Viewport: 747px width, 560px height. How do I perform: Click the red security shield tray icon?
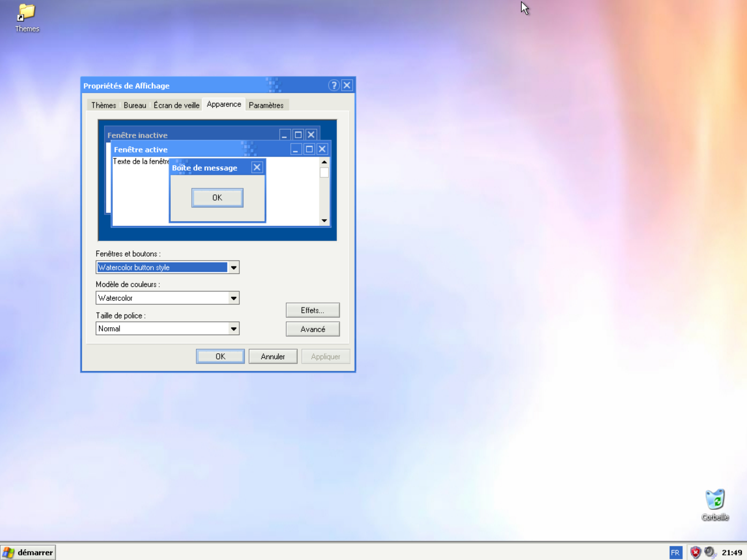695,552
